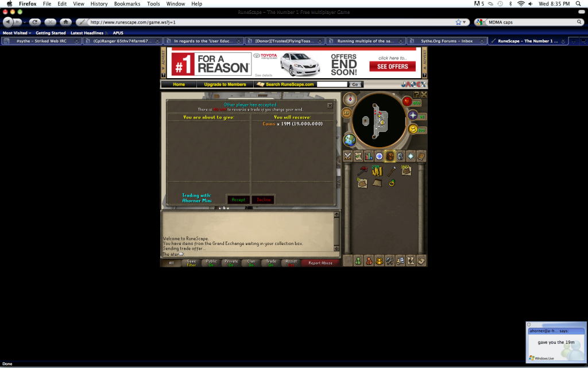Open the Options wrench tab
Viewport: 588px width, 368px height.
point(390,260)
